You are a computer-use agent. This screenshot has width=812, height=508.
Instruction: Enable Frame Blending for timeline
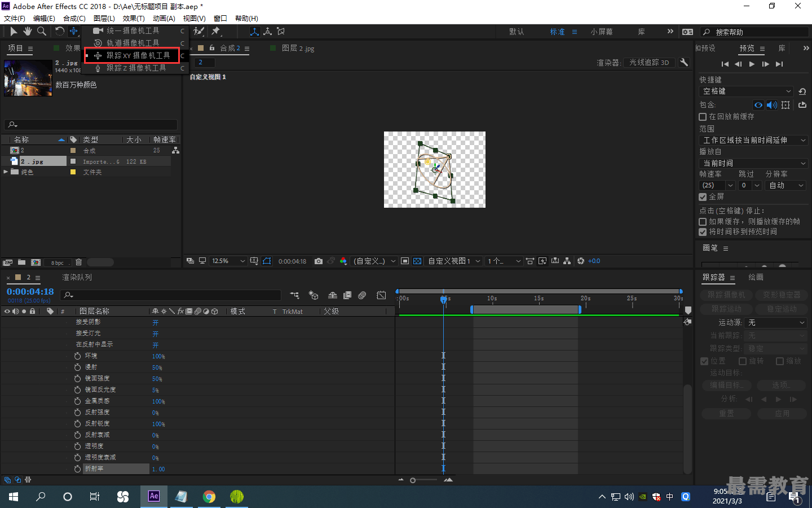click(x=347, y=295)
